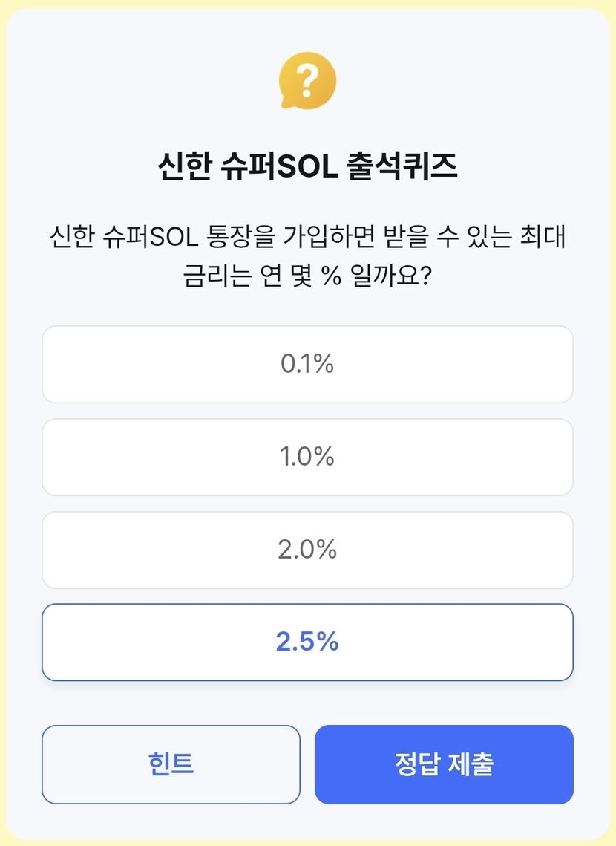Click the quiz question text about 최대 금리

coord(307,258)
